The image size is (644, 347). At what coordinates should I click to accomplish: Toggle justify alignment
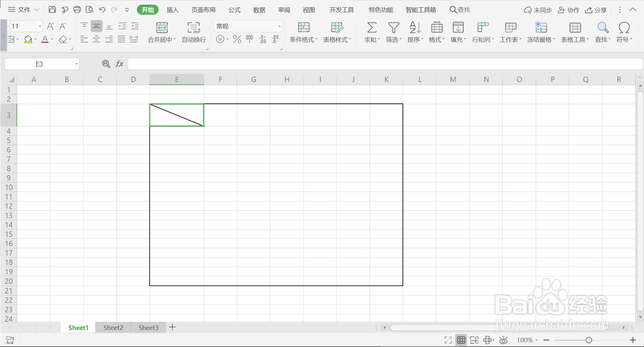click(x=122, y=39)
